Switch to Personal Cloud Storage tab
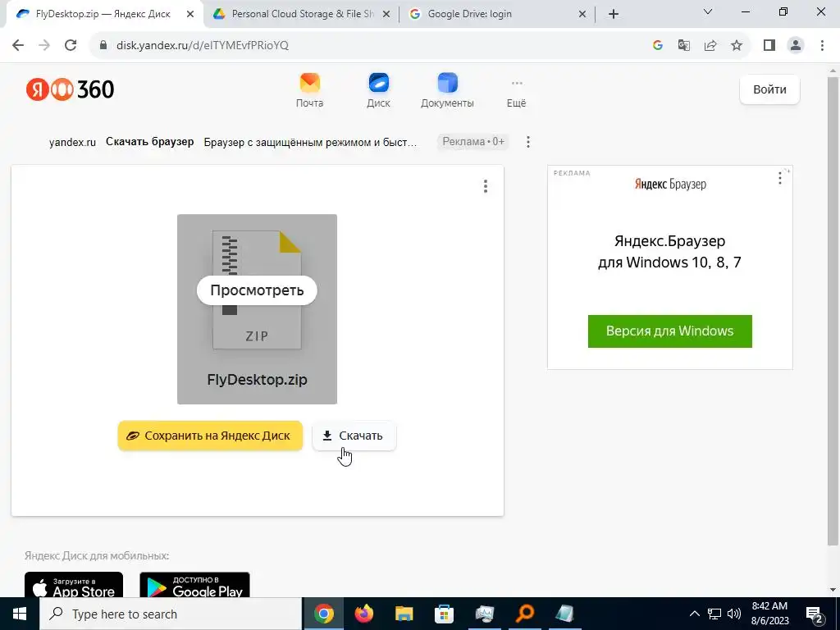840x630 pixels. [x=303, y=14]
